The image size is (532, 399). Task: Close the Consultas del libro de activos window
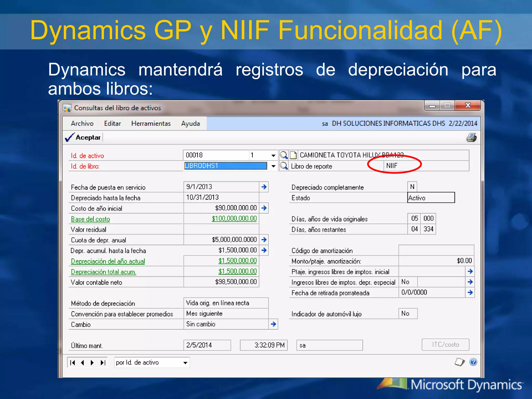click(x=468, y=105)
